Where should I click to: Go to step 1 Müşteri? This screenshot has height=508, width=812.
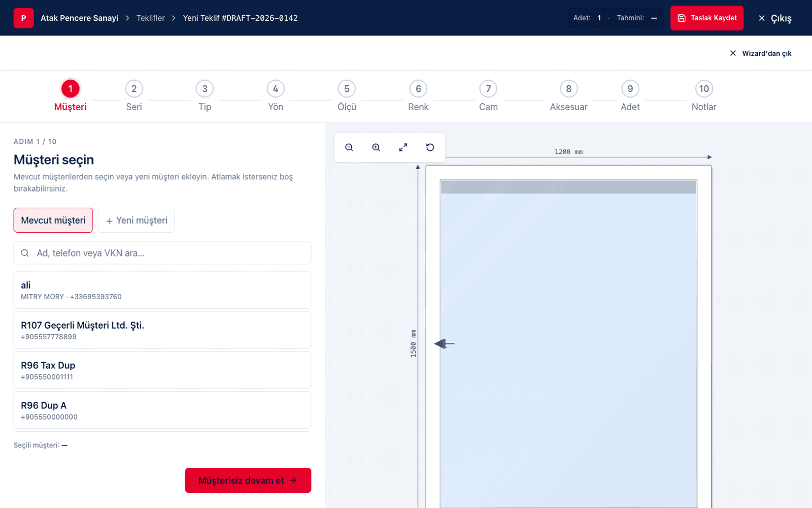pyautogui.click(x=71, y=96)
